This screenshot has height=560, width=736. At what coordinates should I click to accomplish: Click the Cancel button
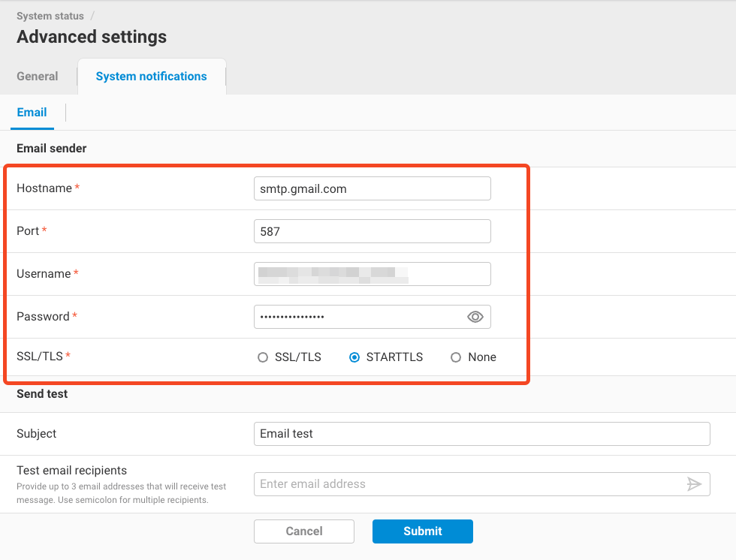point(304,531)
